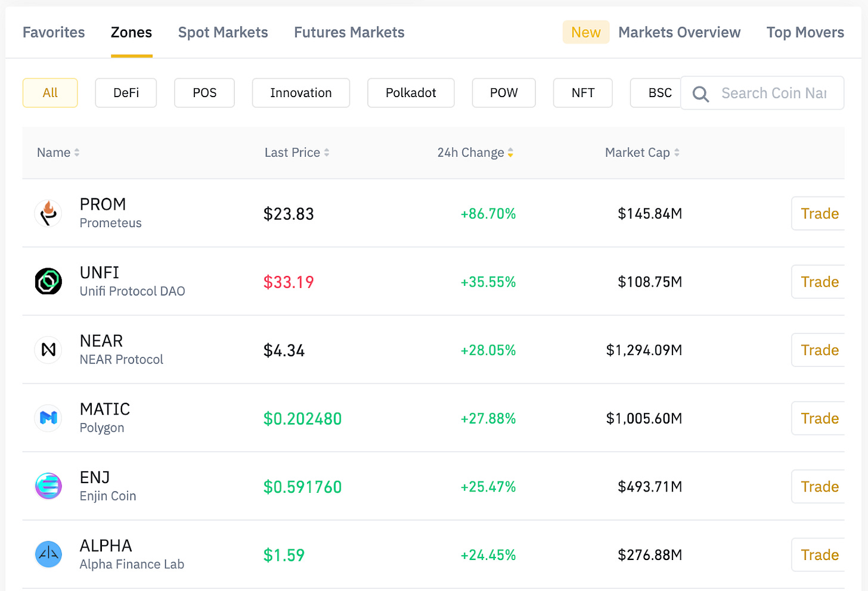Click the $4.34 price
Image resolution: width=868 pixels, height=591 pixels.
click(284, 350)
